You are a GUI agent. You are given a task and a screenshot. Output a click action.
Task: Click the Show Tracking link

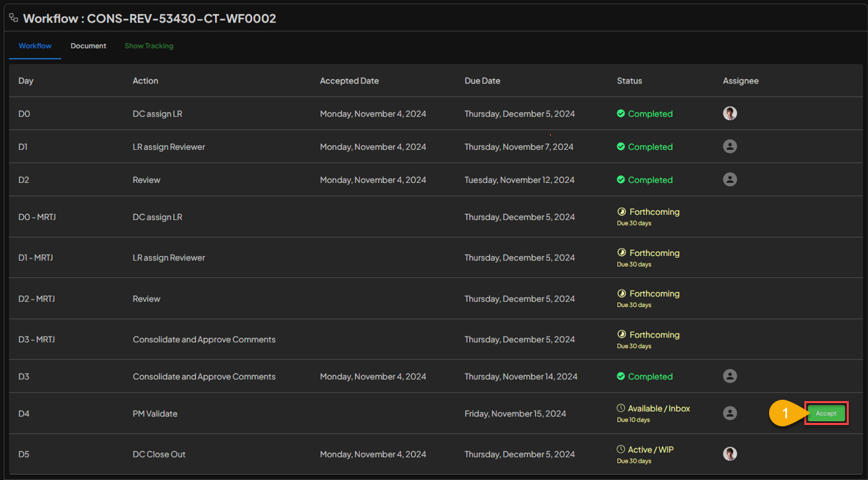click(149, 46)
